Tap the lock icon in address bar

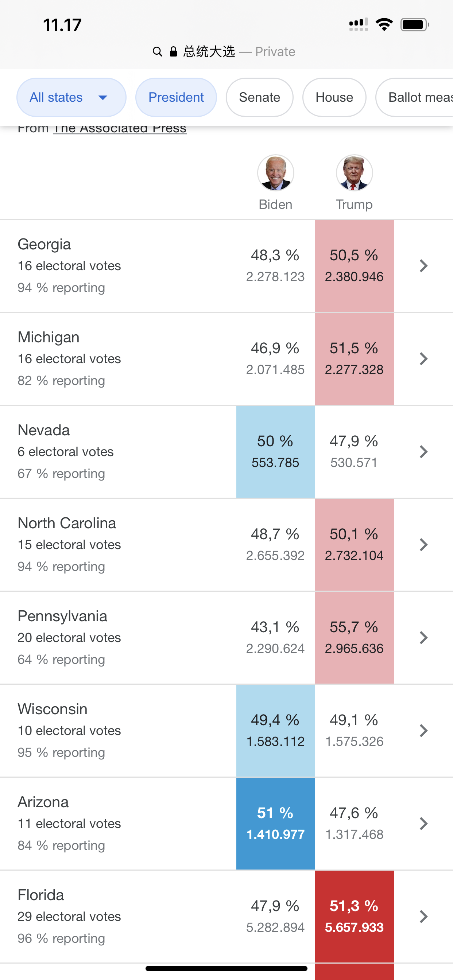(173, 51)
